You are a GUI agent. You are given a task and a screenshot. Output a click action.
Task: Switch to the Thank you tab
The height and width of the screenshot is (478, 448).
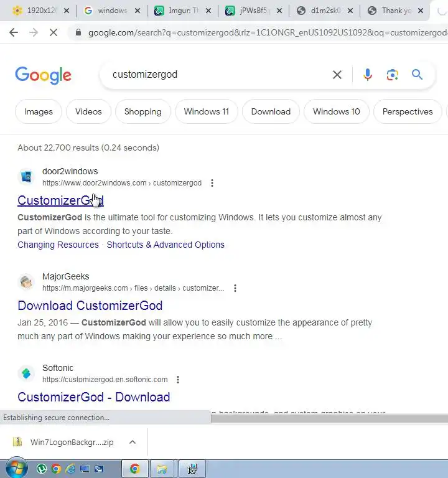(x=391, y=11)
